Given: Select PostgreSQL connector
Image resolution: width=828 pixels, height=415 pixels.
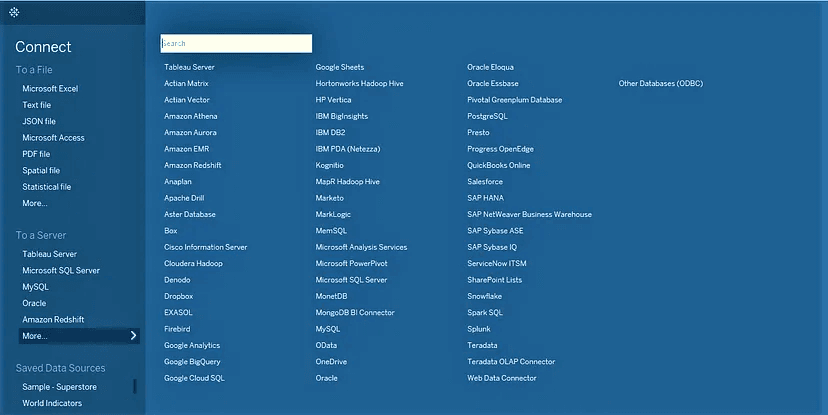Looking at the screenshot, I should click(487, 116).
